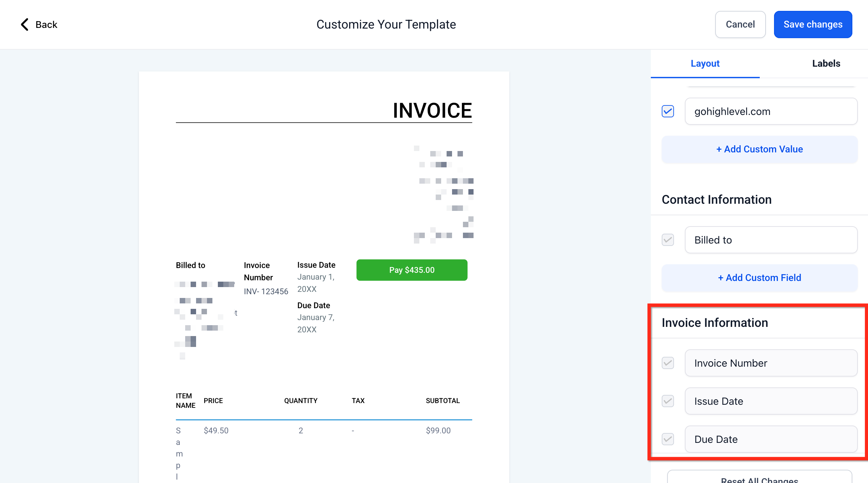Toggle the Issue Date checkbox
This screenshot has width=868, height=483.
(668, 401)
